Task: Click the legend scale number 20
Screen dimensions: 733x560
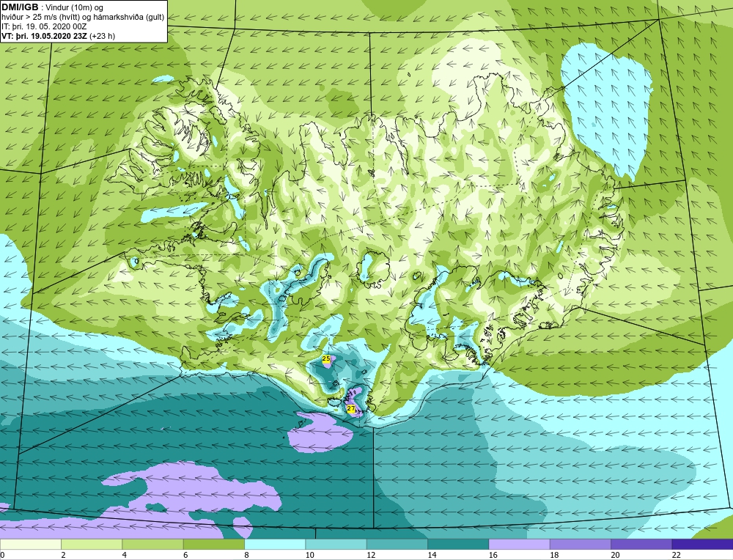Action: tap(615, 555)
